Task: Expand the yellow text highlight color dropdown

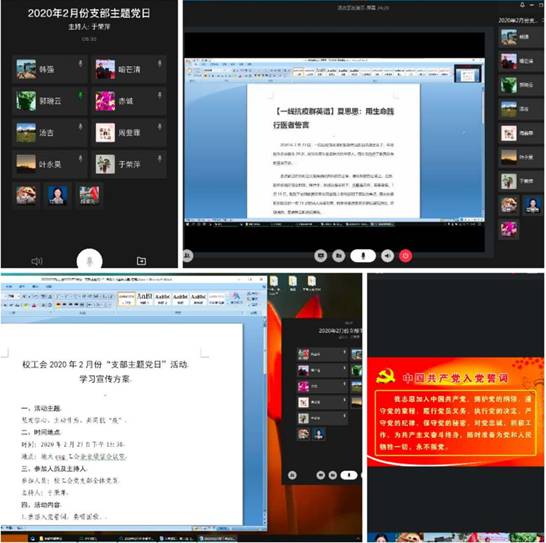Action: [x=26, y=305]
